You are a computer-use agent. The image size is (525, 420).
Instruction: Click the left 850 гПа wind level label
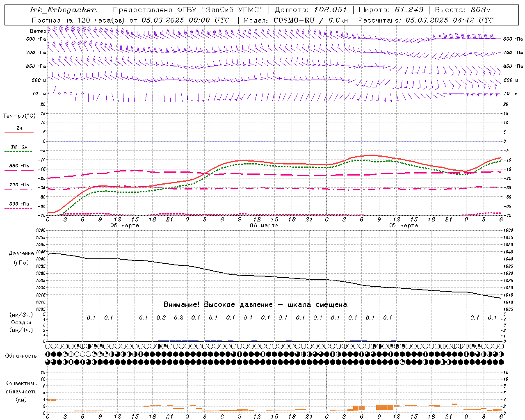(x=36, y=66)
